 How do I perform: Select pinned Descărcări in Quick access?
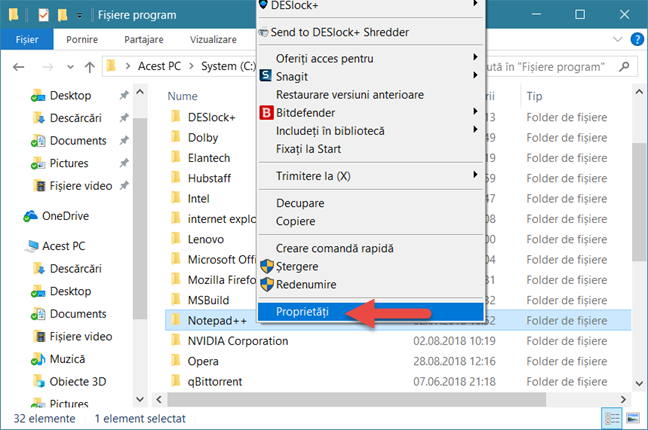click(x=75, y=118)
